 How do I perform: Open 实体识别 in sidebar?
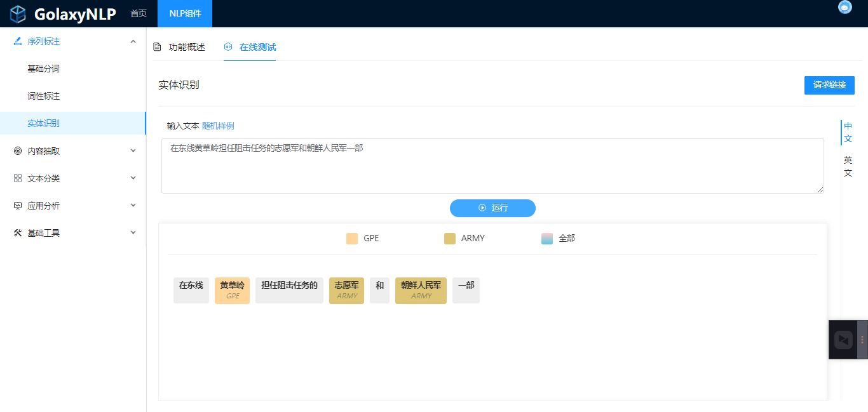click(x=73, y=123)
